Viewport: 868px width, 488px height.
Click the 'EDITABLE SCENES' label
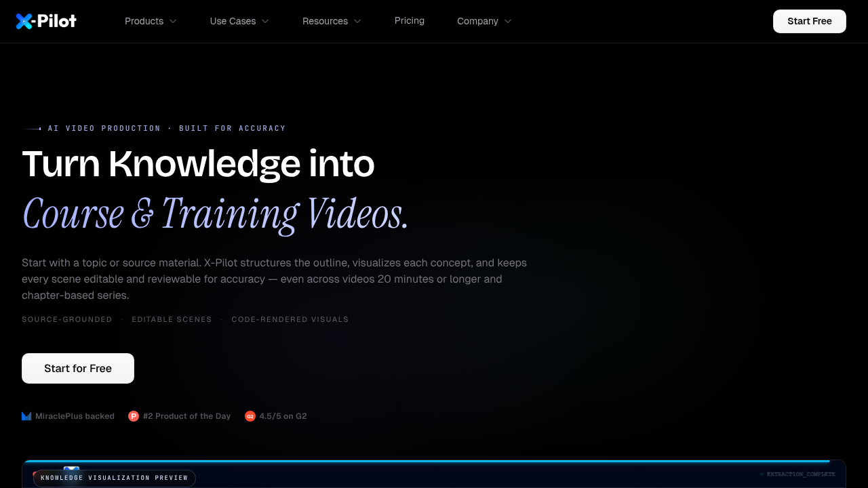coord(172,319)
